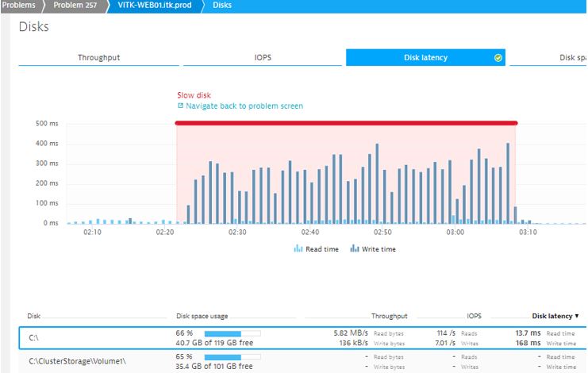This screenshot has height=373, width=588.
Task: Click the Disks breadcrumb
Action: click(222, 6)
